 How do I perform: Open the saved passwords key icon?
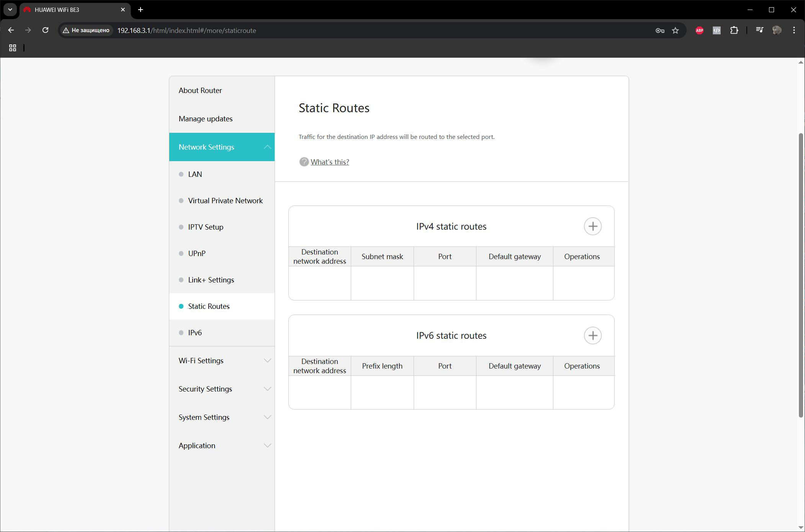point(659,30)
